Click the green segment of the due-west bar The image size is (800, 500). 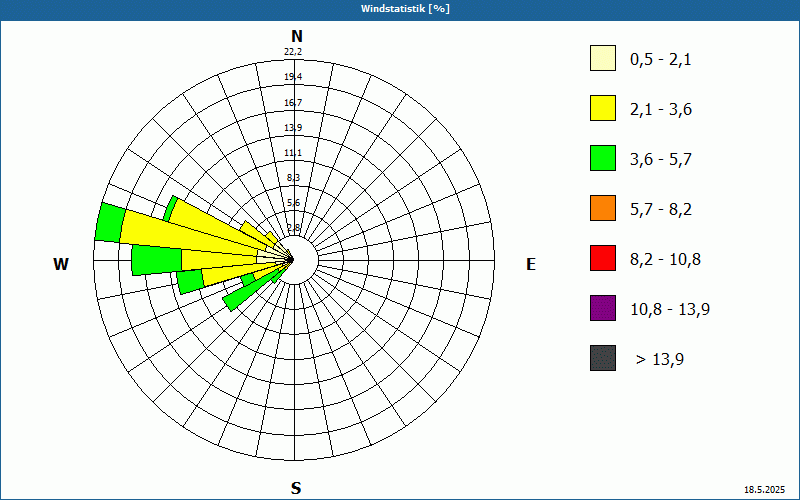point(157,260)
